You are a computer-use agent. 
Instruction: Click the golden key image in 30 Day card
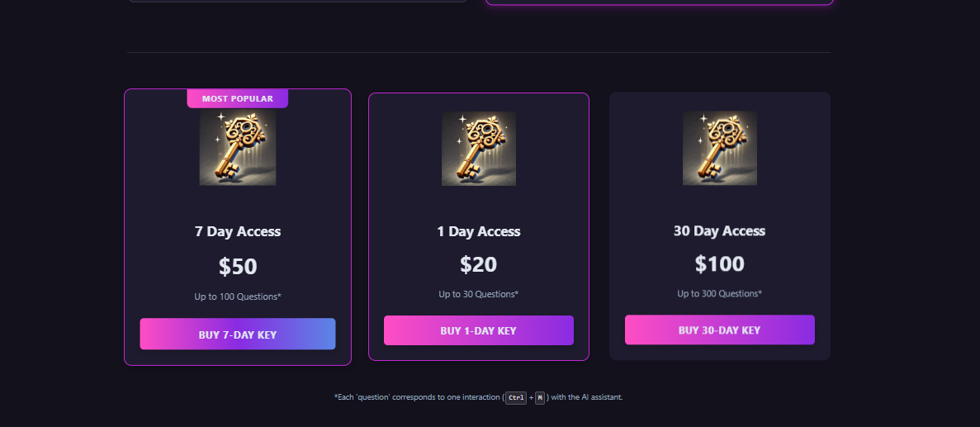(720, 148)
